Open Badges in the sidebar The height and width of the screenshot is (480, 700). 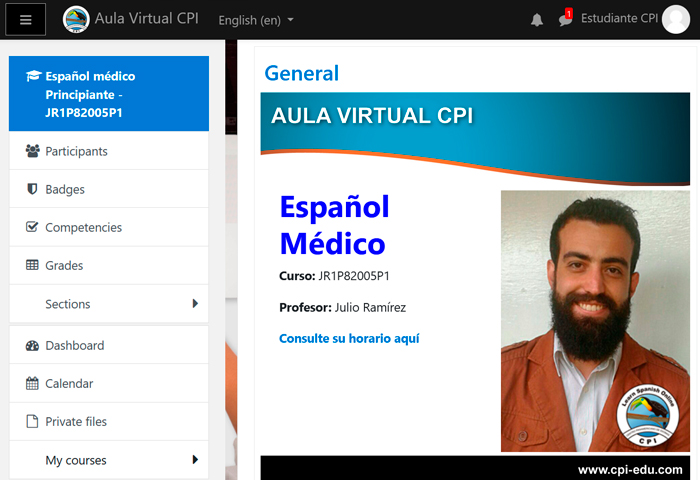tap(109, 189)
